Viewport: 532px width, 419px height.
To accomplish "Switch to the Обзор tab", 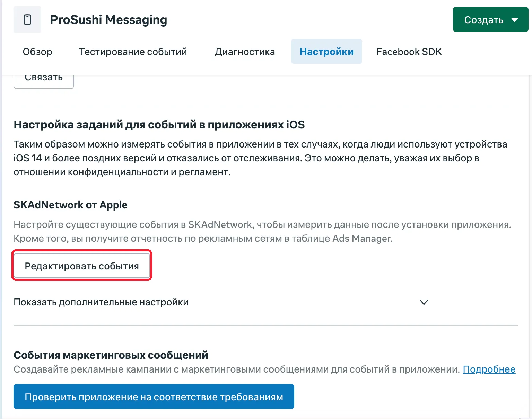I will point(37,52).
